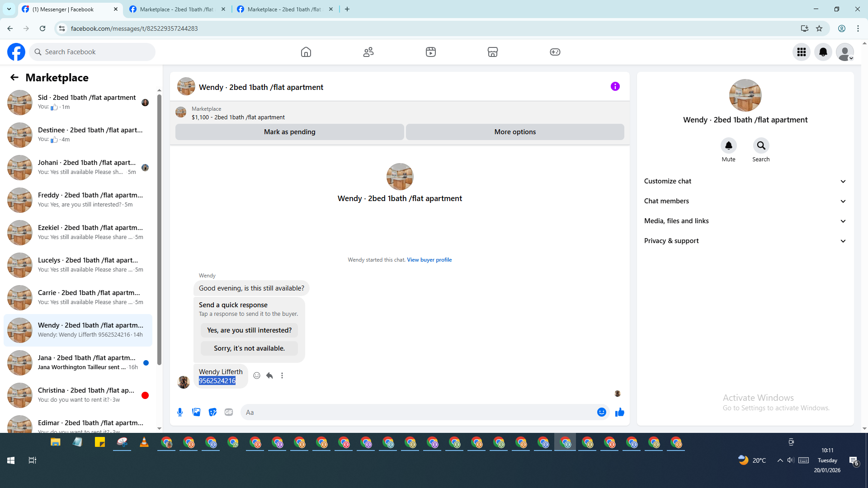868x488 pixels.
Task: Open Freddy's 2bed 1bath conversation
Action: (78, 200)
